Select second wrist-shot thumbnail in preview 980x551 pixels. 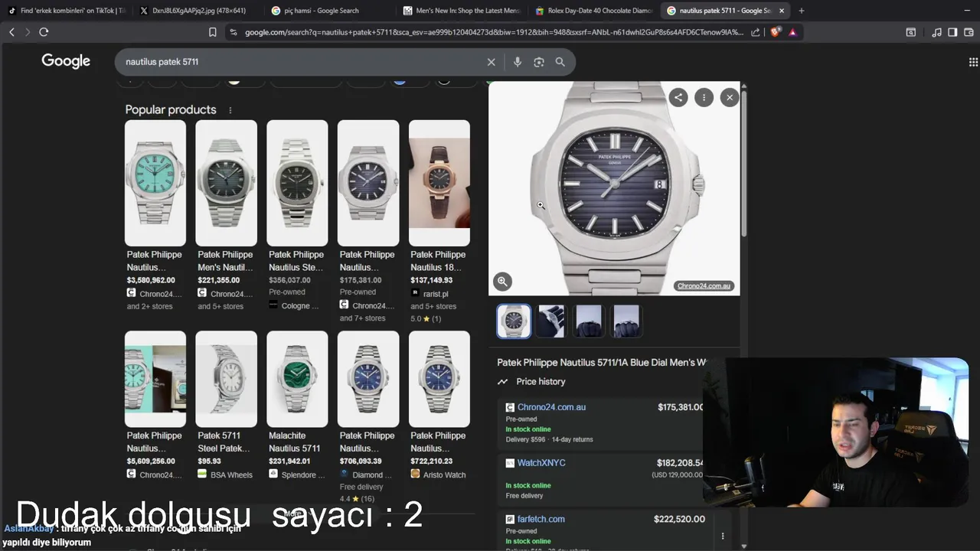551,321
